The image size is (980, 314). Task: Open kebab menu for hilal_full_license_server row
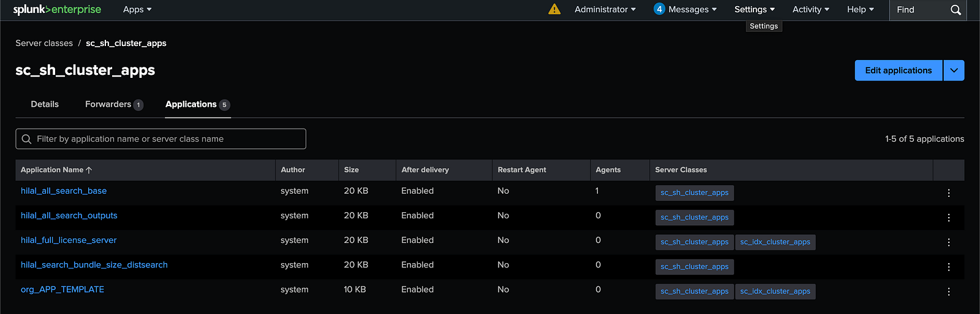[948, 242]
